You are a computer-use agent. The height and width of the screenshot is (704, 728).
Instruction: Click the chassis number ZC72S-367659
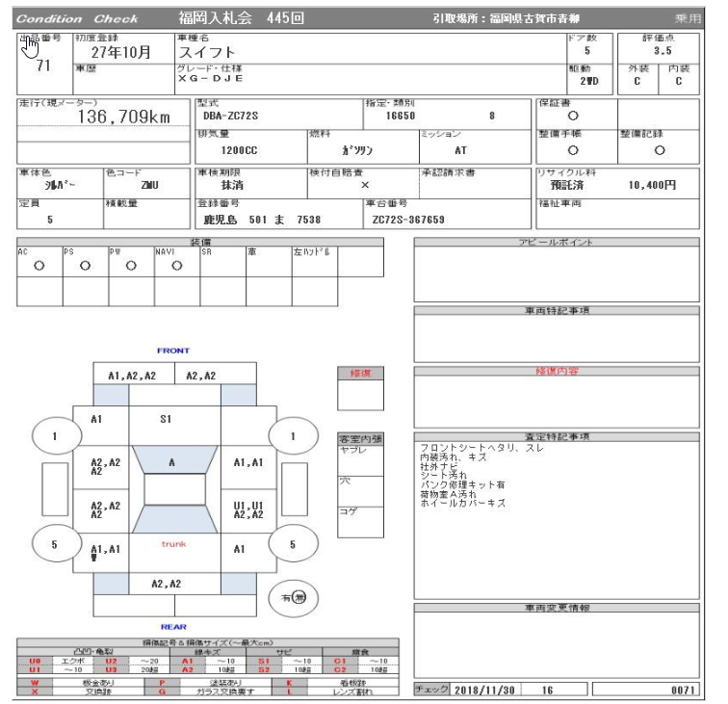[x=408, y=219]
